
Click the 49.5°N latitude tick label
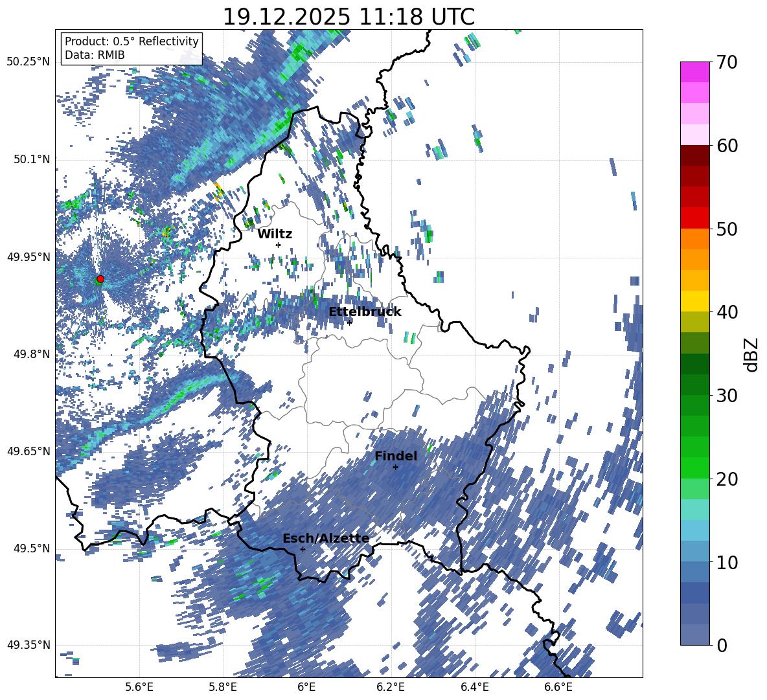31,548
